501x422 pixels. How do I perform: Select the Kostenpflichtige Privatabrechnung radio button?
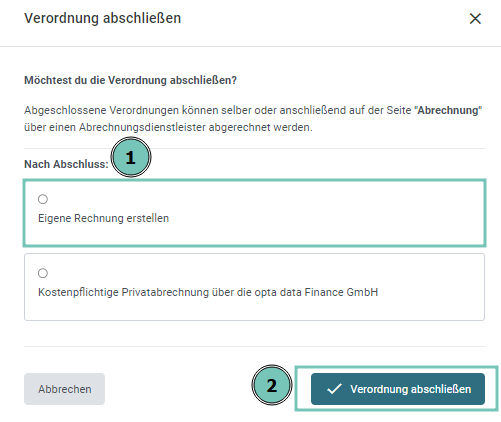(x=43, y=273)
